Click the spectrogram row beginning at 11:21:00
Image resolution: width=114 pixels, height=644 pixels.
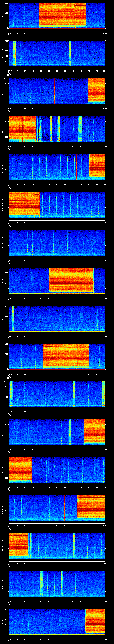pos(57,205)
